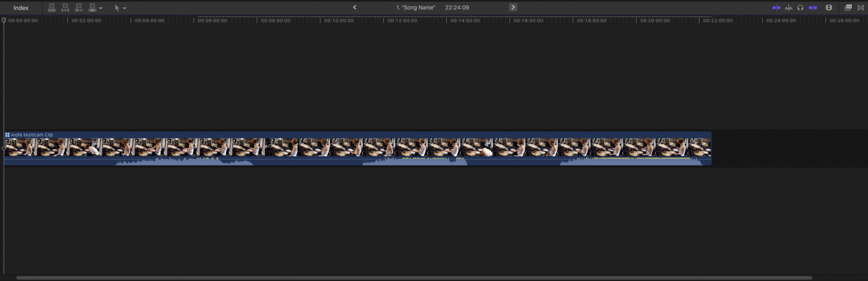Open the timeline Index panel
Image resolution: width=868 pixels, height=281 pixels.
tap(21, 8)
